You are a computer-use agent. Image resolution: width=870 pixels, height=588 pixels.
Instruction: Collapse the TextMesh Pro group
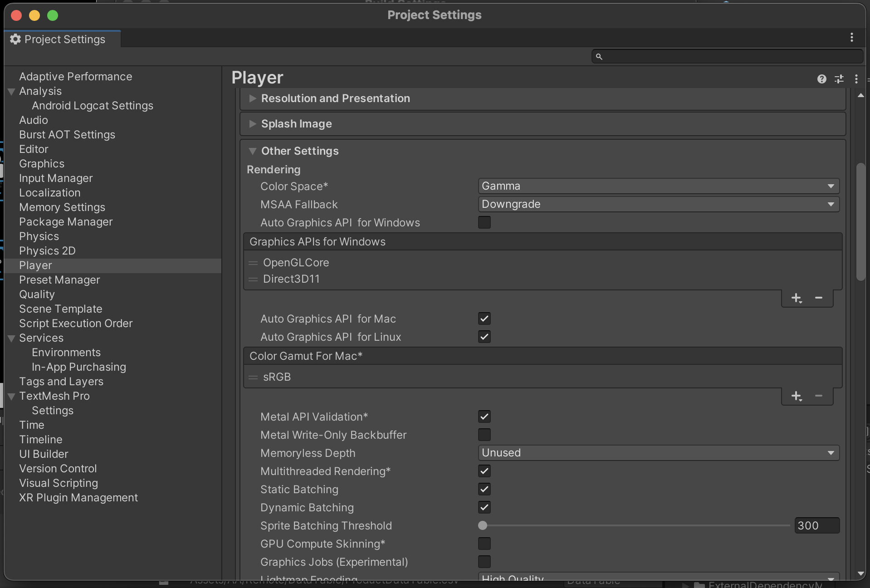click(x=12, y=396)
